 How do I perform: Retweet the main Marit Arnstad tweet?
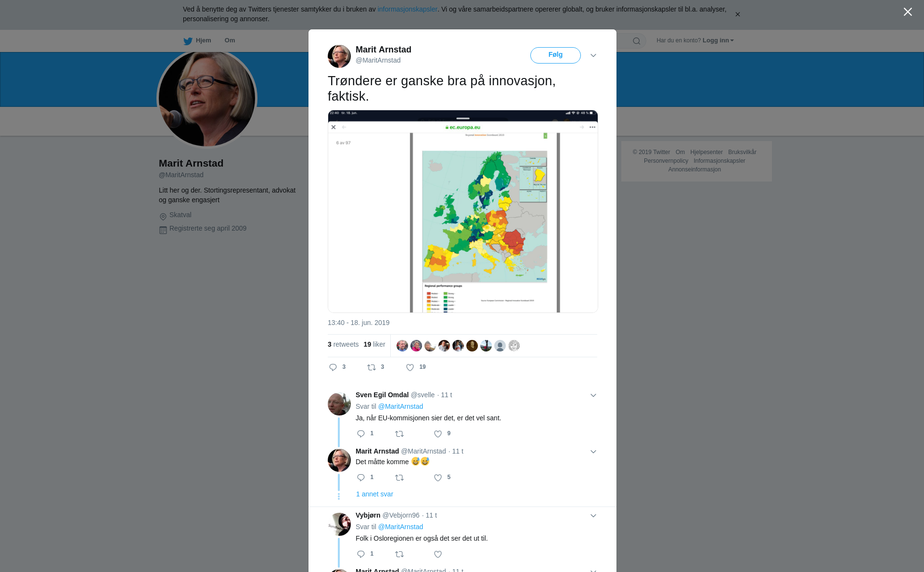pyautogui.click(x=372, y=367)
